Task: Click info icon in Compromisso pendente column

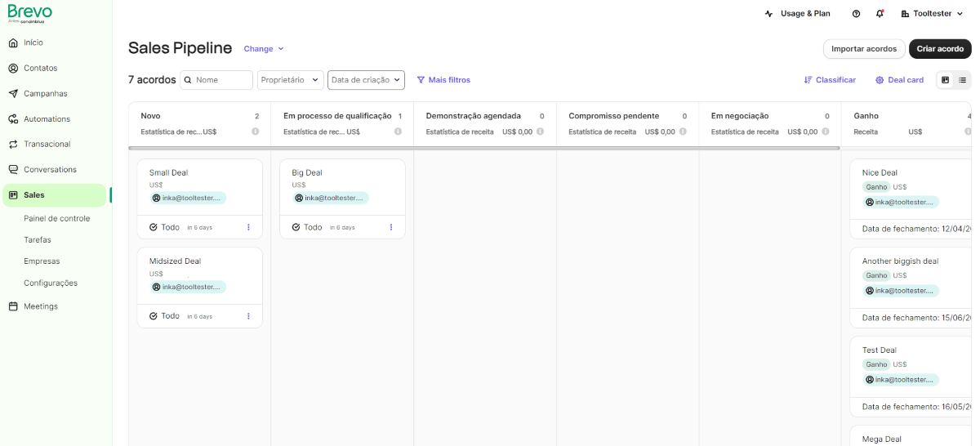Action: point(683,132)
